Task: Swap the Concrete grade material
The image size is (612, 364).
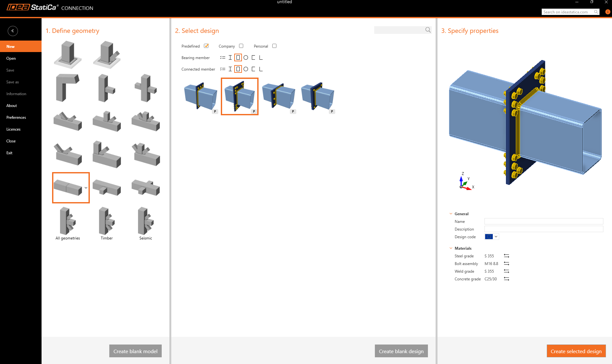Action: pyautogui.click(x=507, y=279)
